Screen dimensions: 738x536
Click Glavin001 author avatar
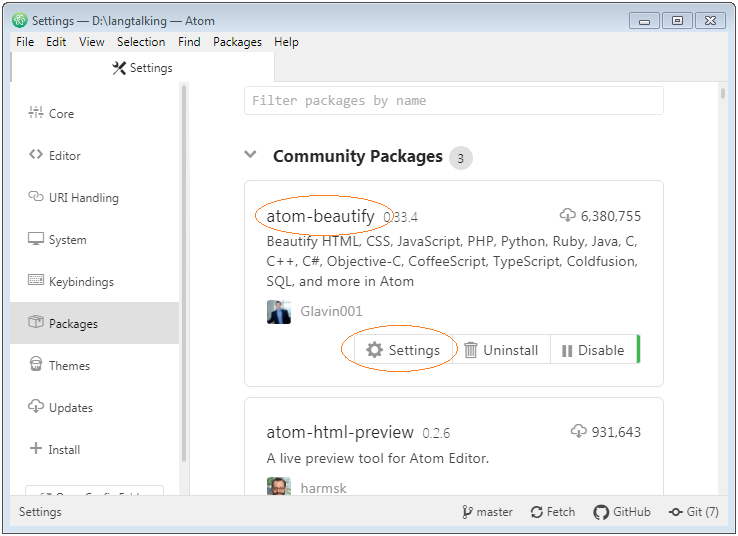[x=279, y=312]
